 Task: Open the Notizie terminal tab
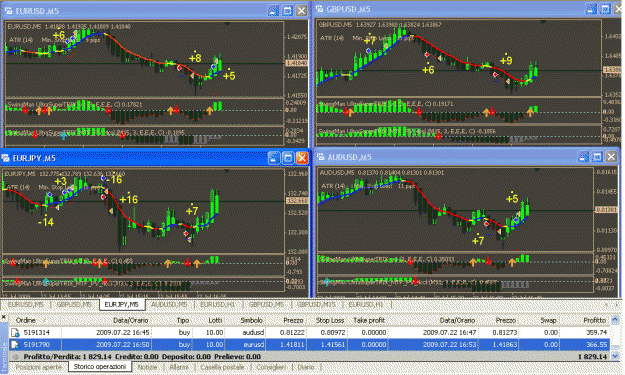coord(147,367)
